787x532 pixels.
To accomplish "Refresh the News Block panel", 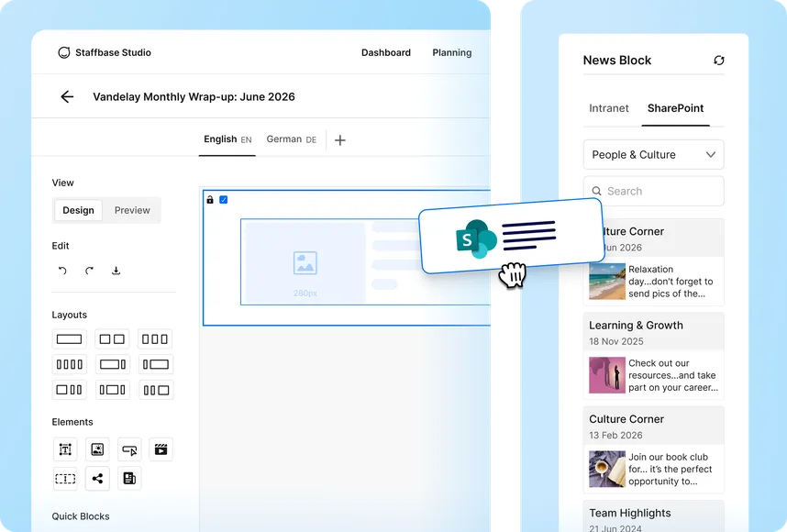I will [719, 61].
